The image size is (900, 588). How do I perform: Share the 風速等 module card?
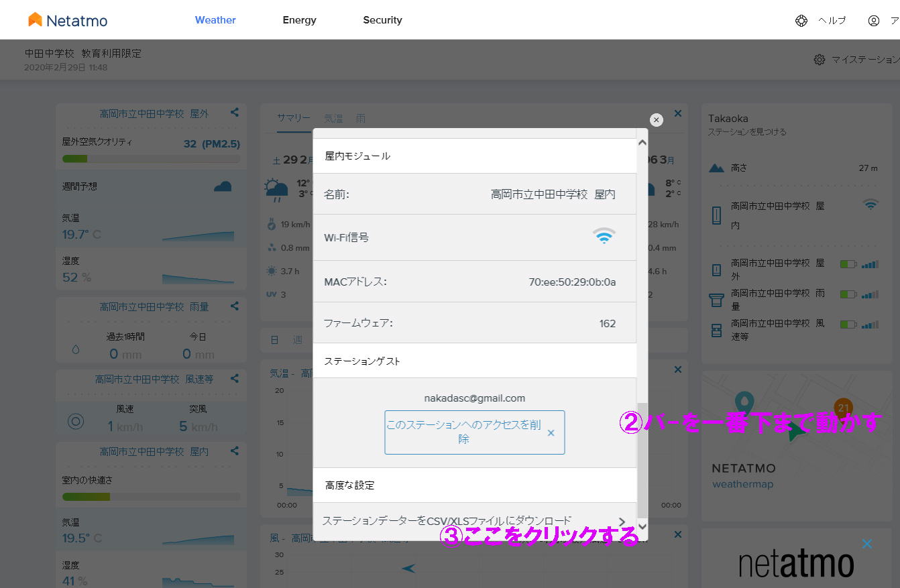235,378
